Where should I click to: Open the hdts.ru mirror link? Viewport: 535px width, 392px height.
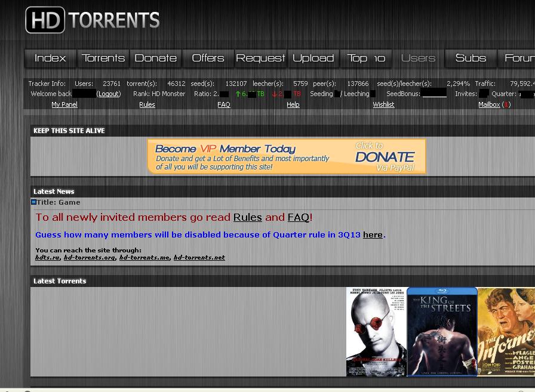[47, 257]
